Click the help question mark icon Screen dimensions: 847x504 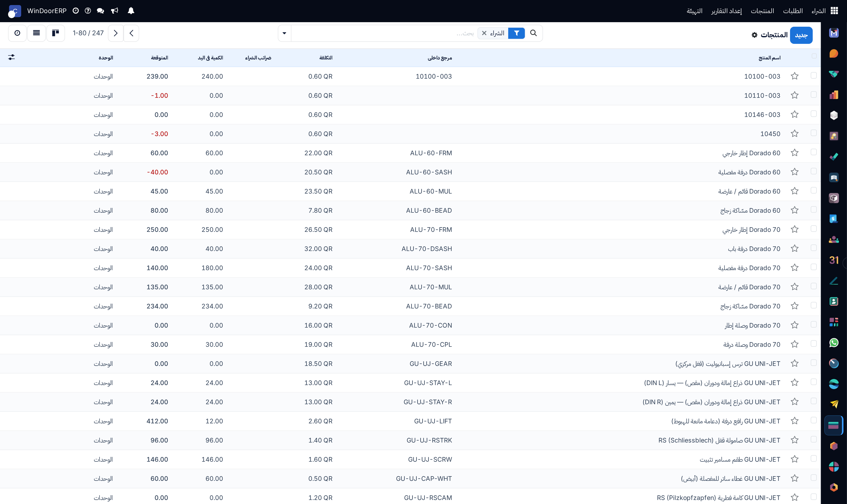pos(88,11)
